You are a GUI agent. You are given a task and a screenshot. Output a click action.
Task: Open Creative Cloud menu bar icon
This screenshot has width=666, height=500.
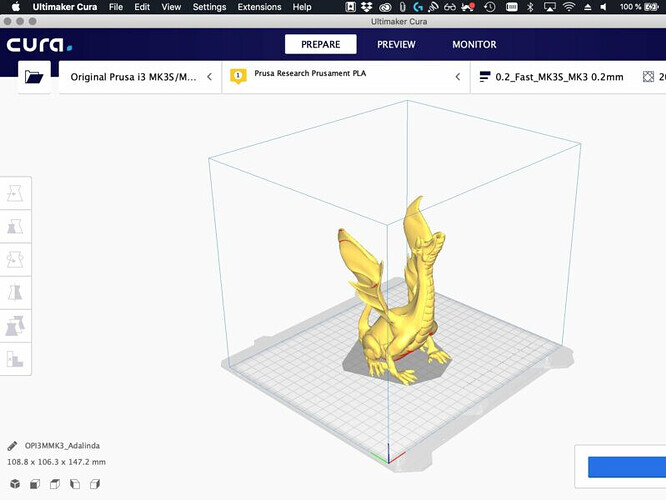pyautogui.click(x=385, y=7)
